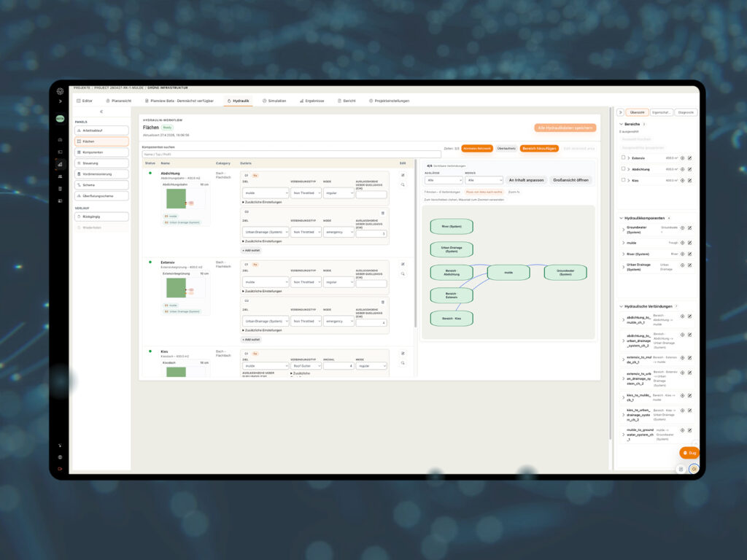
Task: Switch to the Simulation tab
Action: coord(274,101)
